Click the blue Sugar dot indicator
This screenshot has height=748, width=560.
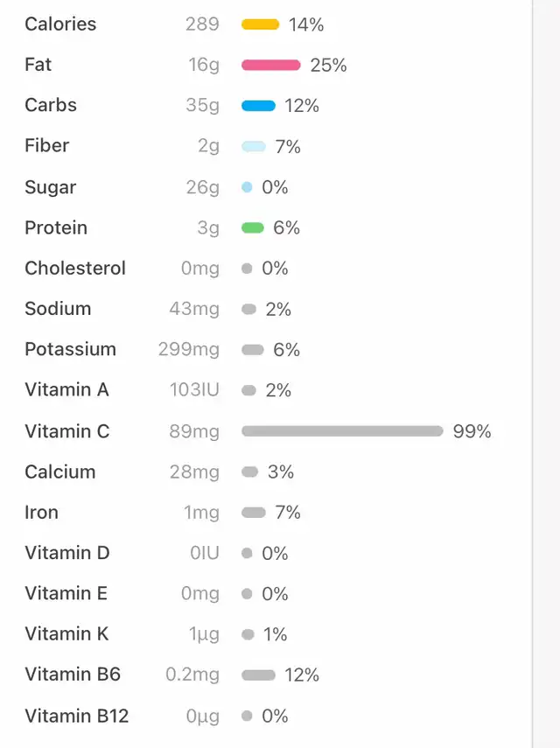tap(247, 187)
